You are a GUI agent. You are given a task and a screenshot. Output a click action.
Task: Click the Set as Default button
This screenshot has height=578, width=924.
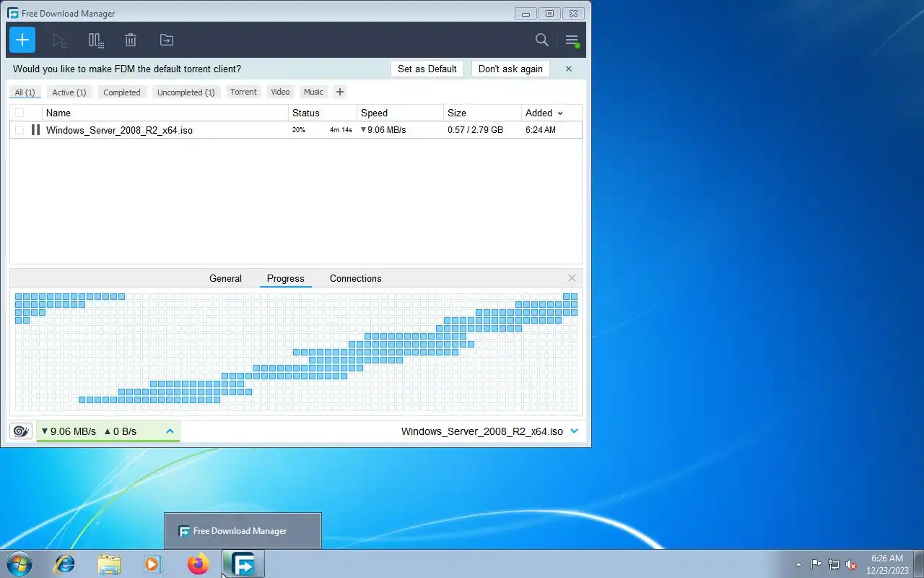tap(427, 69)
